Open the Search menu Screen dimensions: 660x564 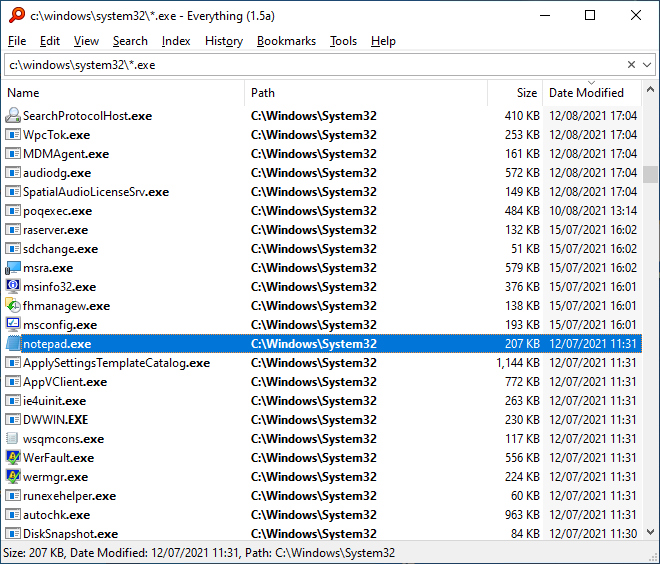point(130,41)
